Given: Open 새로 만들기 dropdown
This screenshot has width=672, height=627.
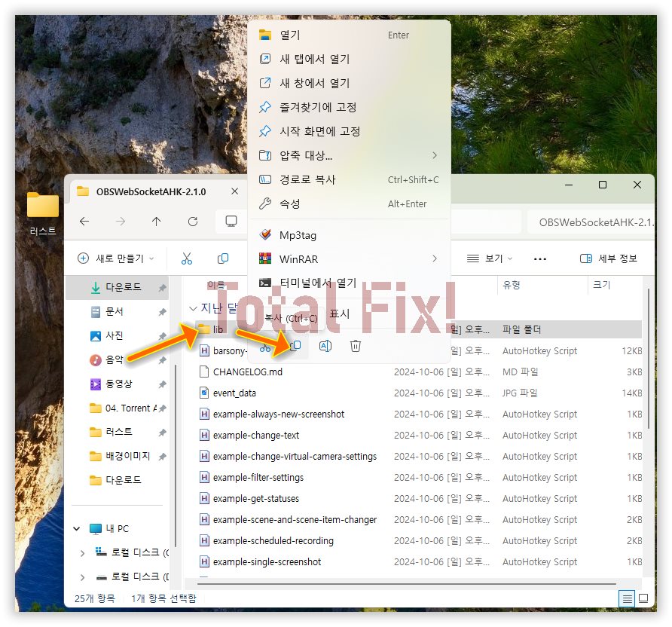Looking at the screenshot, I should coord(115,258).
